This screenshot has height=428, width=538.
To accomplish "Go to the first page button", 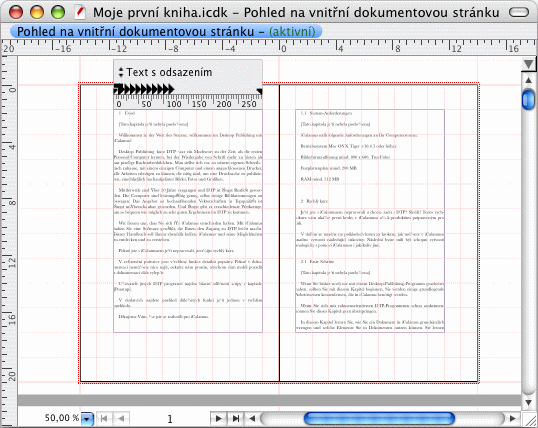I will click(x=104, y=418).
